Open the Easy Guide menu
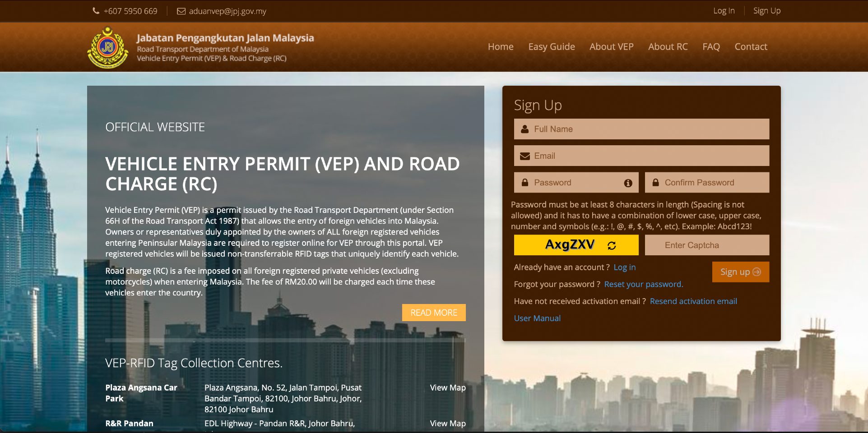 click(552, 46)
